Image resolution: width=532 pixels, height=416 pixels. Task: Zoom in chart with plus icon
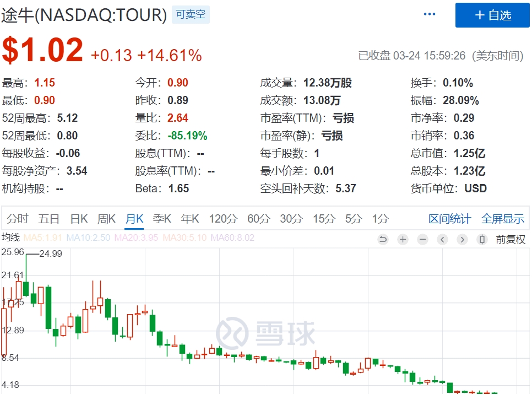tap(403, 240)
